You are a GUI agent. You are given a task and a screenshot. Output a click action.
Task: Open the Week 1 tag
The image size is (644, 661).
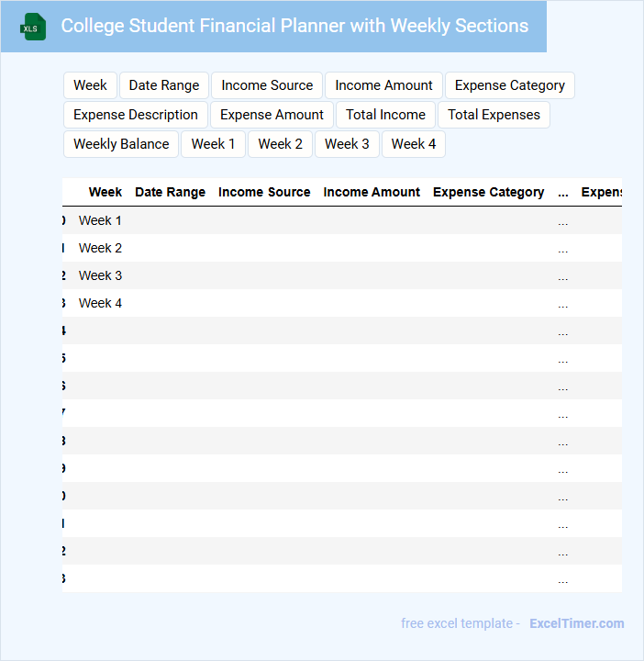213,144
